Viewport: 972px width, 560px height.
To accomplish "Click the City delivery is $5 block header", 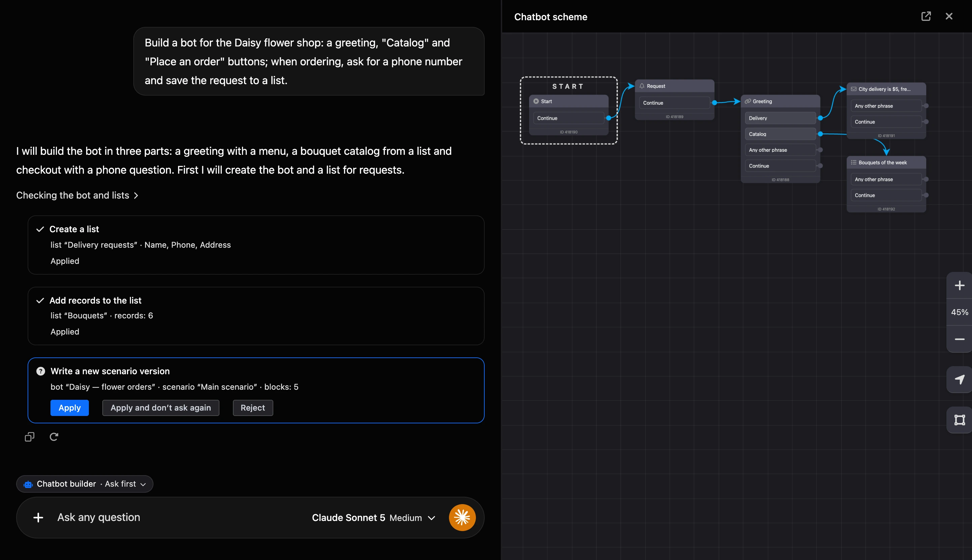I will (x=886, y=89).
